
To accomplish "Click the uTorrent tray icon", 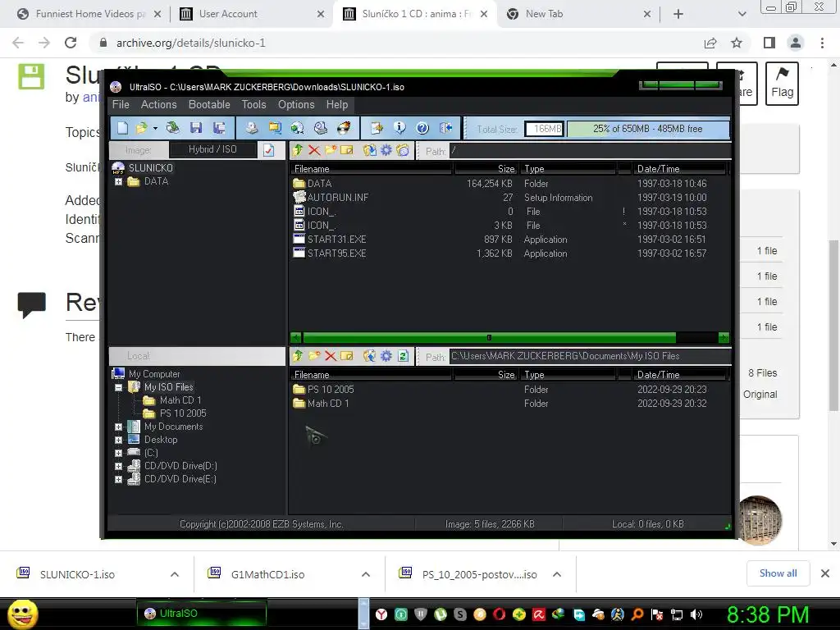I will [441, 614].
